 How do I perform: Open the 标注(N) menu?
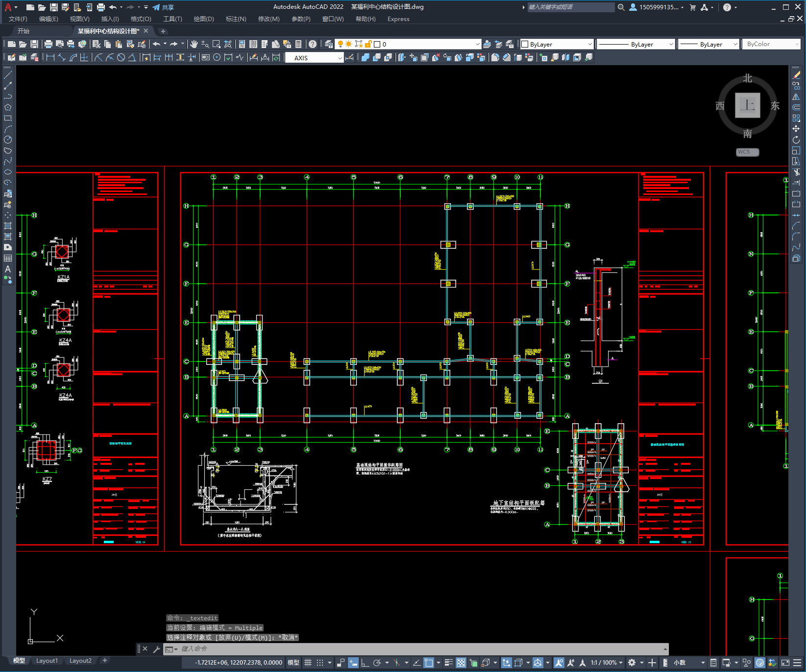pyautogui.click(x=236, y=19)
